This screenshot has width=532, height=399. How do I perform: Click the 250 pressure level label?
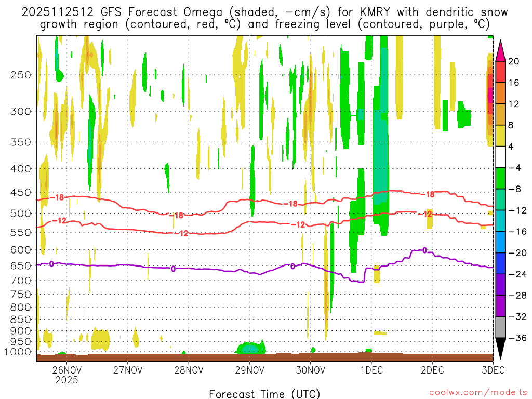tap(21, 75)
